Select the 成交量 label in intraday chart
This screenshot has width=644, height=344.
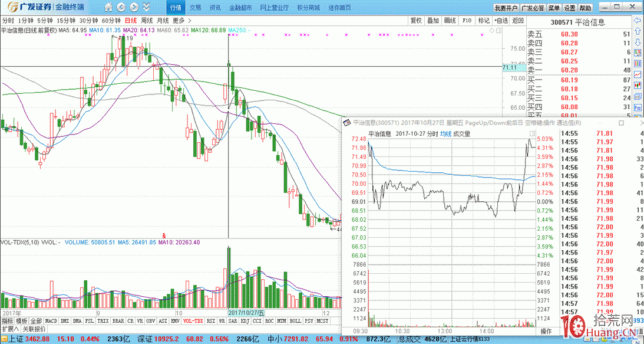pyautogui.click(x=462, y=134)
